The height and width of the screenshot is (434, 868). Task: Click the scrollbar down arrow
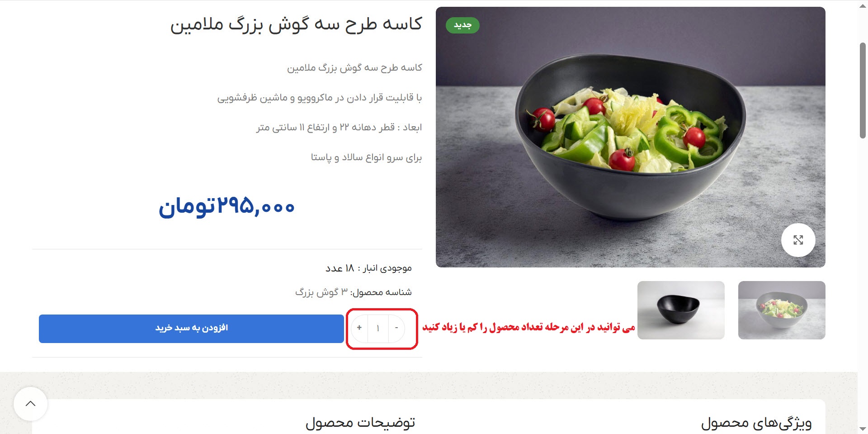pyautogui.click(x=863, y=429)
